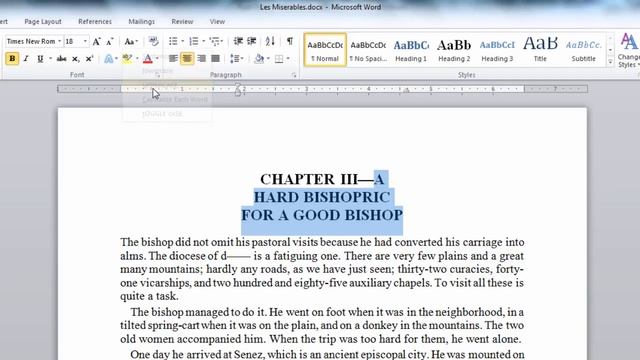This screenshot has width=640, height=360.
Task: Expand the Styles gallery More button
Action: point(610,62)
